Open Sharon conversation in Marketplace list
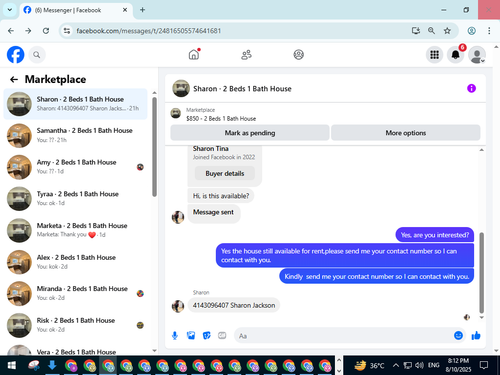Viewport: 500px width, 375px height. coord(75,104)
